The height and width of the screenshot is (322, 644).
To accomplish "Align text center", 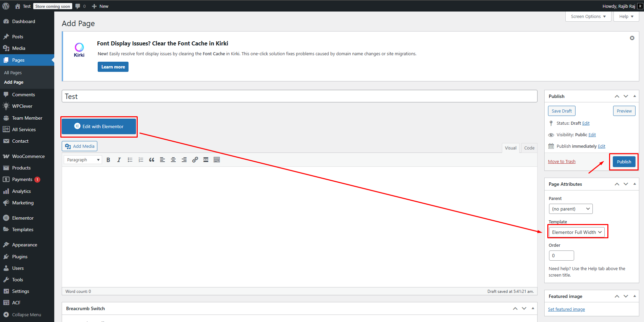I will 173,160.
